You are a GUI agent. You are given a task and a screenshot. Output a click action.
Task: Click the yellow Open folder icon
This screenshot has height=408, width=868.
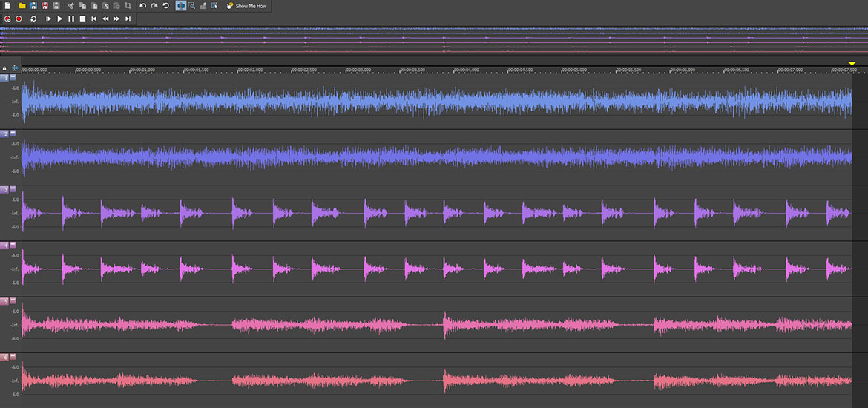22,6
